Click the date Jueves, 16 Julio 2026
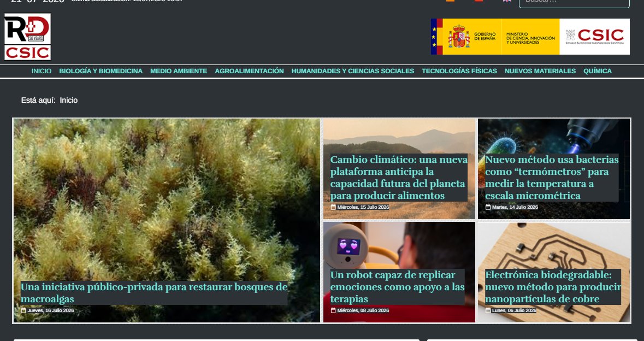This screenshot has height=341, width=644. pos(51,310)
